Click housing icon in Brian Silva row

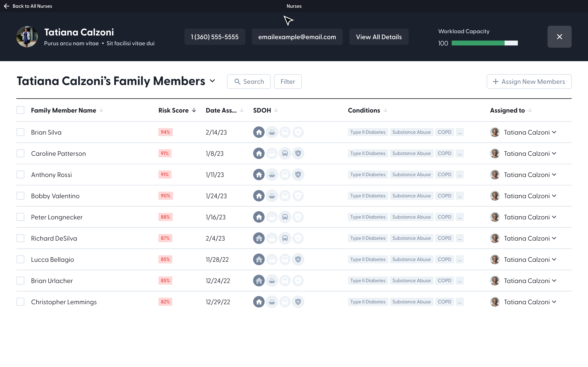pyautogui.click(x=259, y=132)
